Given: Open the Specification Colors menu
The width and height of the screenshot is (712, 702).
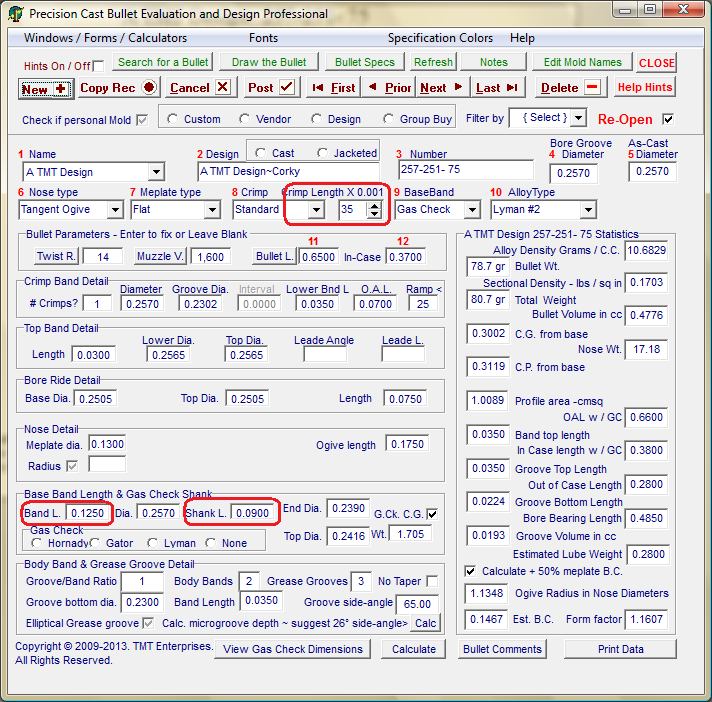Looking at the screenshot, I should point(440,38).
